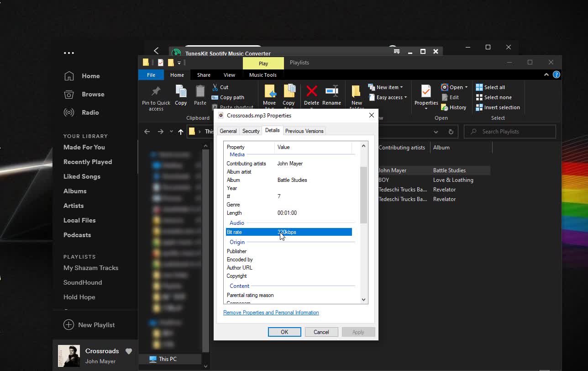
Task: Open Local Files in Spotify library
Action: (79, 220)
